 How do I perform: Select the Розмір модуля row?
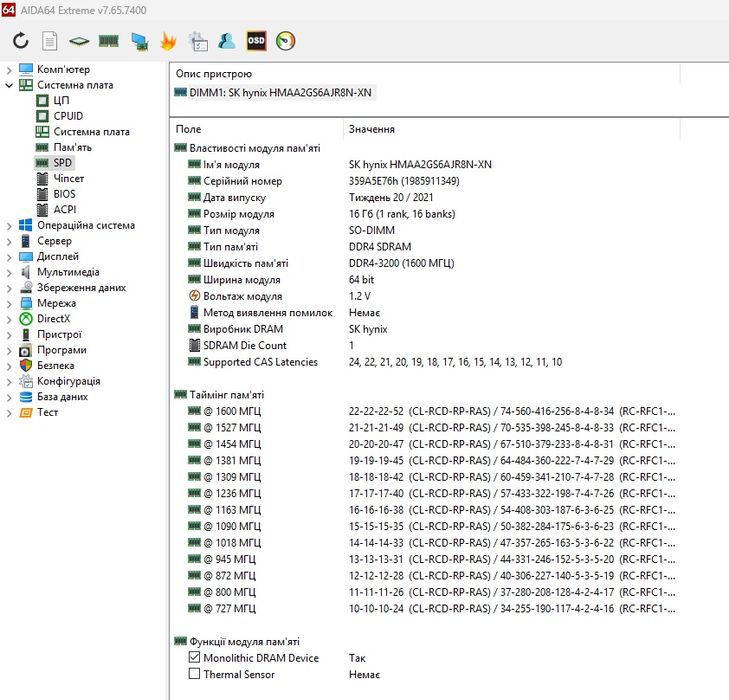(x=424, y=214)
